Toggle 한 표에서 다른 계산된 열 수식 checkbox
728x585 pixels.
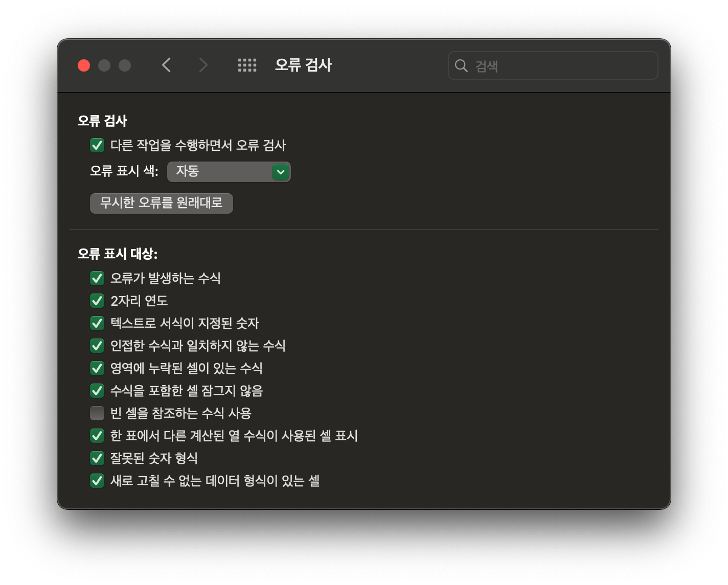click(97, 436)
